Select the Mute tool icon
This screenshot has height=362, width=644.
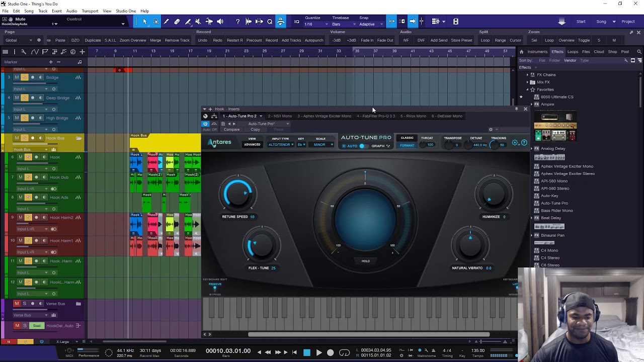click(198, 22)
